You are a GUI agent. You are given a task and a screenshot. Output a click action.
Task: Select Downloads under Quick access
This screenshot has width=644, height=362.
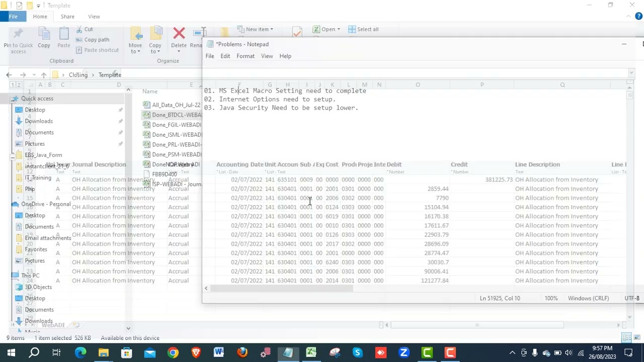click(x=39, y=121)
